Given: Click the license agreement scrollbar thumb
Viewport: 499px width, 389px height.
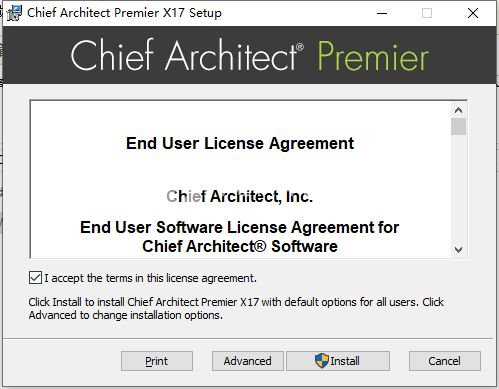Looking at the screenshot, I should point(459,126).
